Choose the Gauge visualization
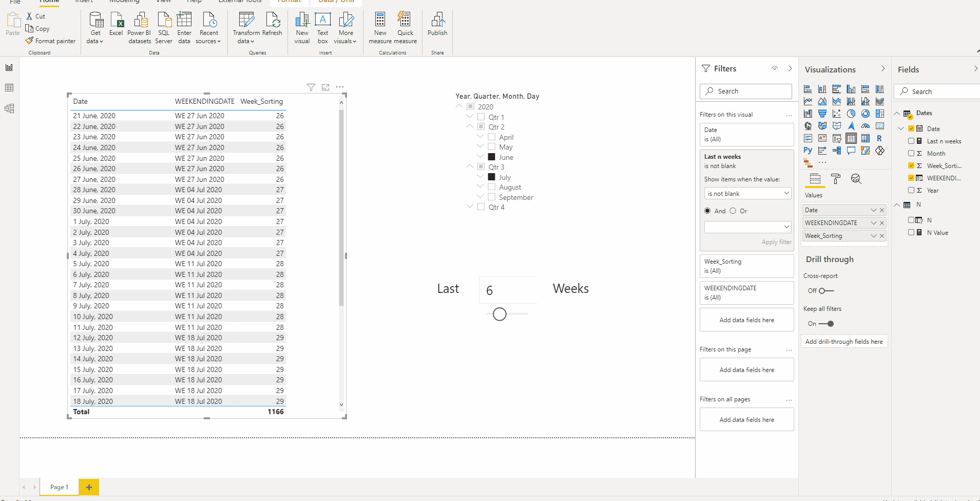This screenshot has height=501, width=980. (866, 126)
